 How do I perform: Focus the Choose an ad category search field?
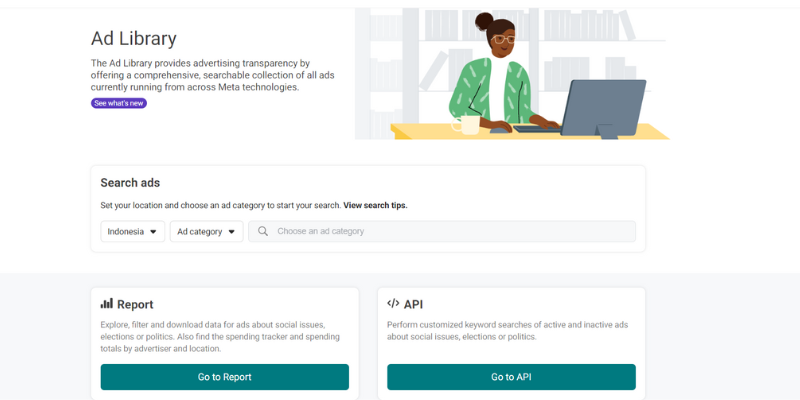442,231
